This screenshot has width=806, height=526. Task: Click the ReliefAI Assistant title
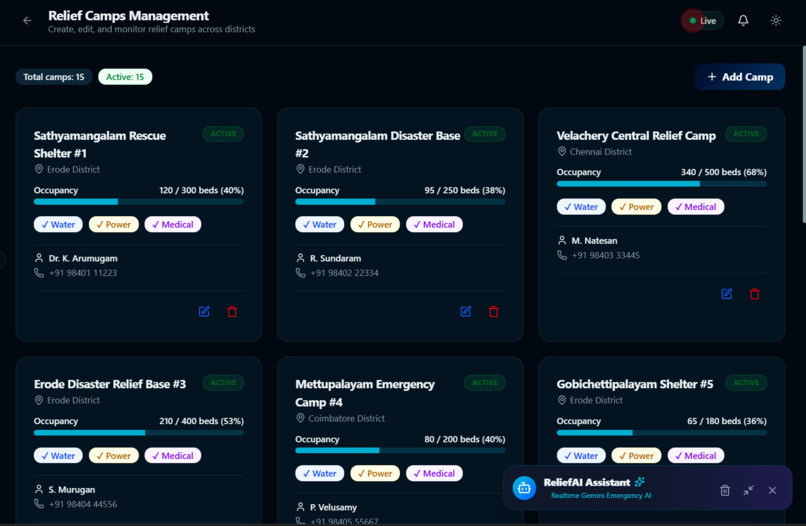pos(587,482)
